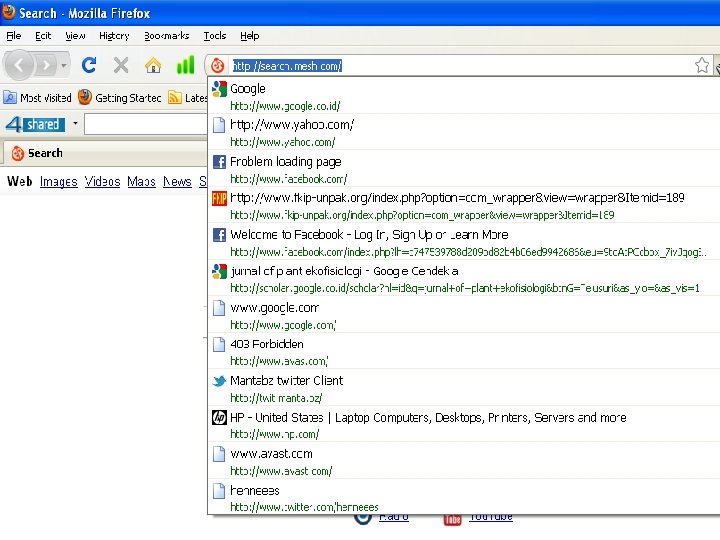
Task: Choose the yahoo.com suggestion
Action: click(x=464, y=133)
